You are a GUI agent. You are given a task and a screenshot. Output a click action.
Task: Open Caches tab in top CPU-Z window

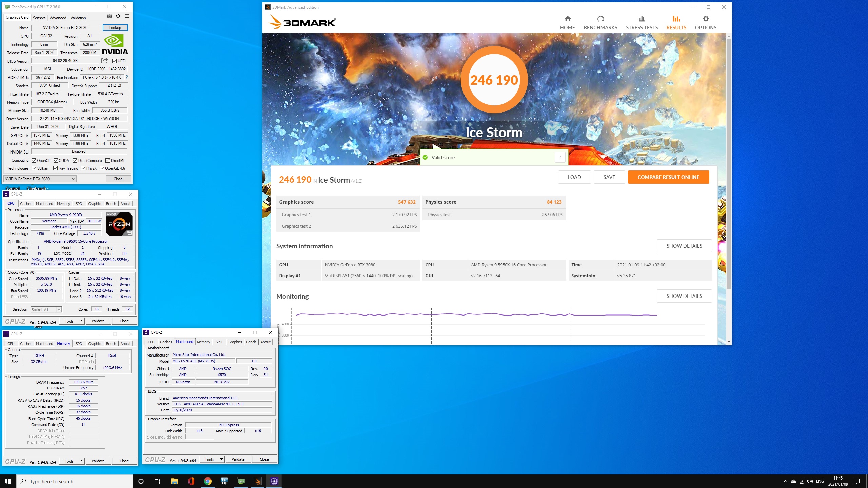point(26,204)
